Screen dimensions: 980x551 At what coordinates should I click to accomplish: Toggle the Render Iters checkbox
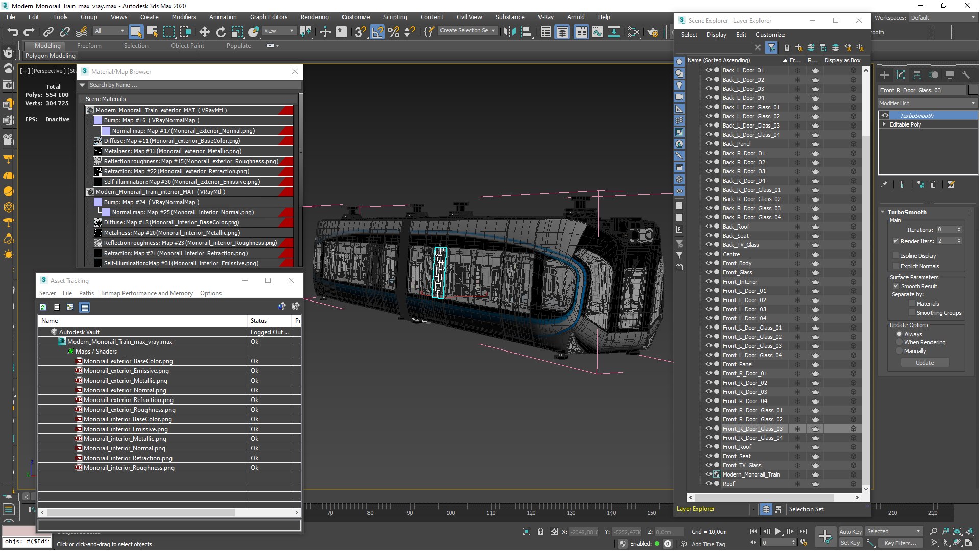click(896, 241)
